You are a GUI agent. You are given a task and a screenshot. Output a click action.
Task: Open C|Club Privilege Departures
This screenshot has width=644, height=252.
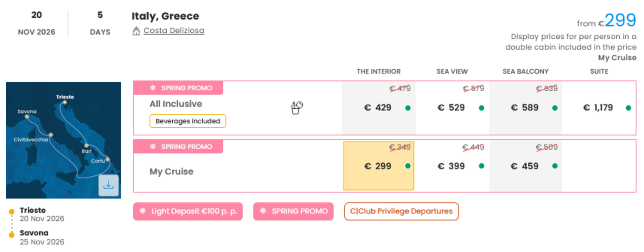point(401,211)
